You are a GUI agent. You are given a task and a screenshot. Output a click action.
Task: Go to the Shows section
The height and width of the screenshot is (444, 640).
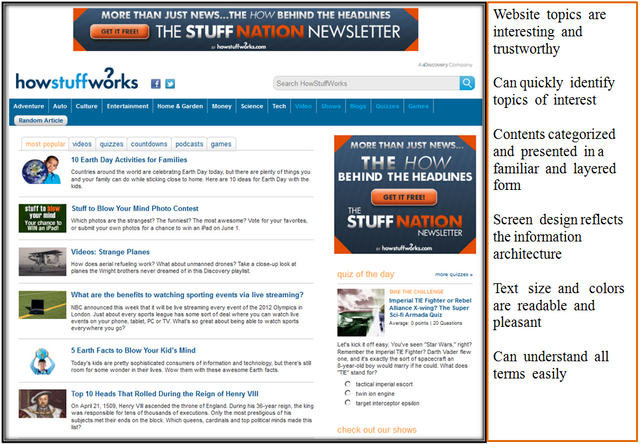[331, 106]
